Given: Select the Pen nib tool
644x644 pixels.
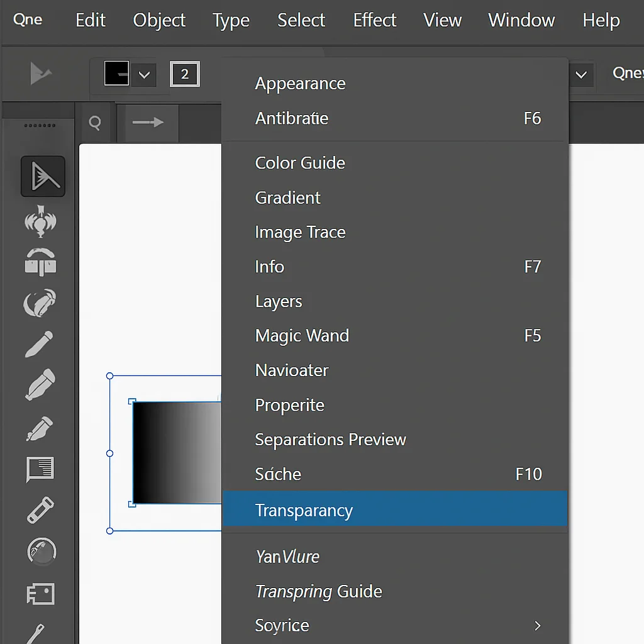Looking at the screenshot, I should (40, 429).
